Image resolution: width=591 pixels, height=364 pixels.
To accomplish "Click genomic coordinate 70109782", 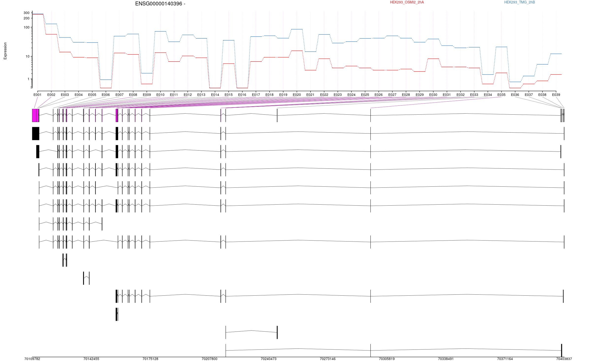I will pos(32,359).
